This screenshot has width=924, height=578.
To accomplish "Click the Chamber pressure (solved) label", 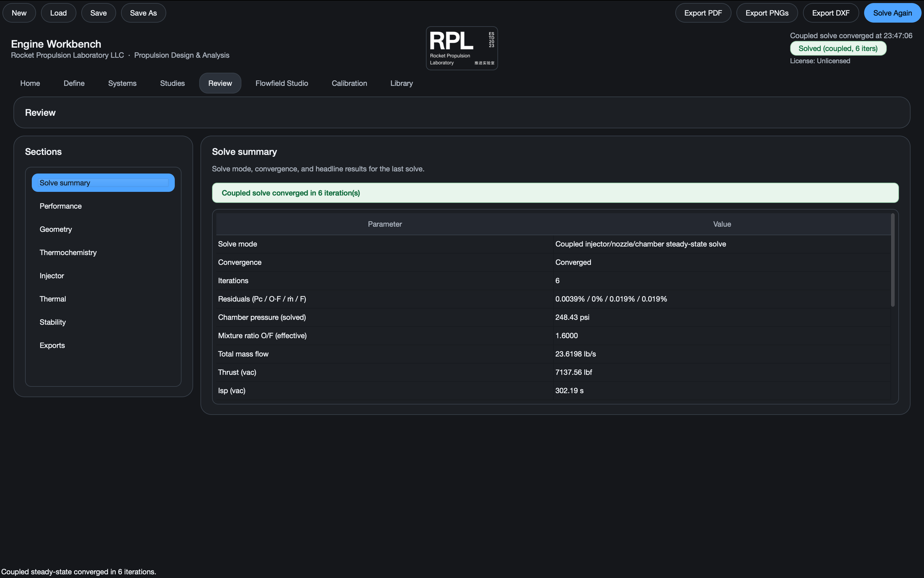I will [262, 317].
